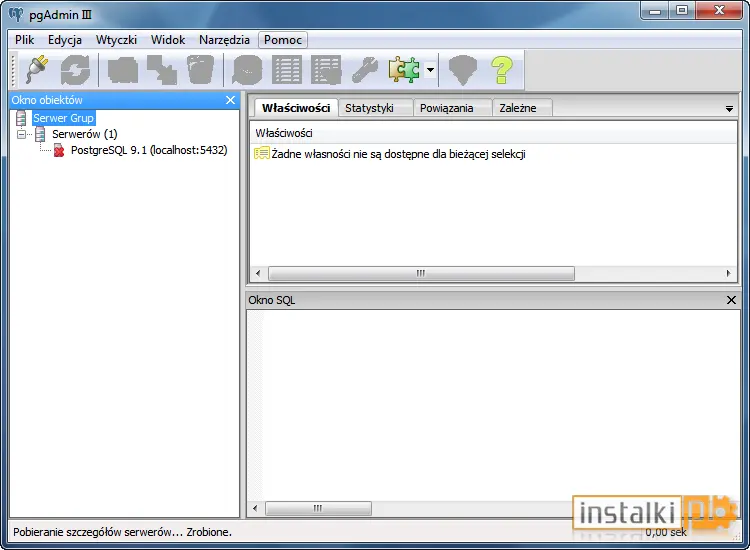The width and height of the screenshot is (750, 550).
Task: Click the Serwer Grup server icon
Action: (x=21, y=118)
